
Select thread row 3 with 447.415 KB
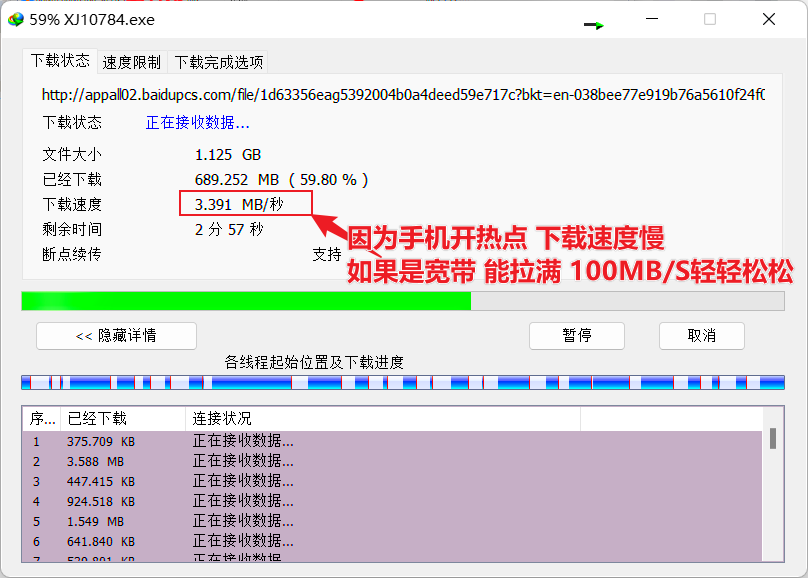(x=392, y=482)
